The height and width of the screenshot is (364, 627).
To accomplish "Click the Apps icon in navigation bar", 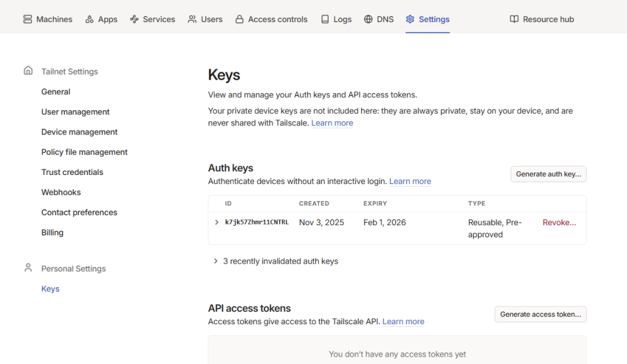I will click(89, 20).
